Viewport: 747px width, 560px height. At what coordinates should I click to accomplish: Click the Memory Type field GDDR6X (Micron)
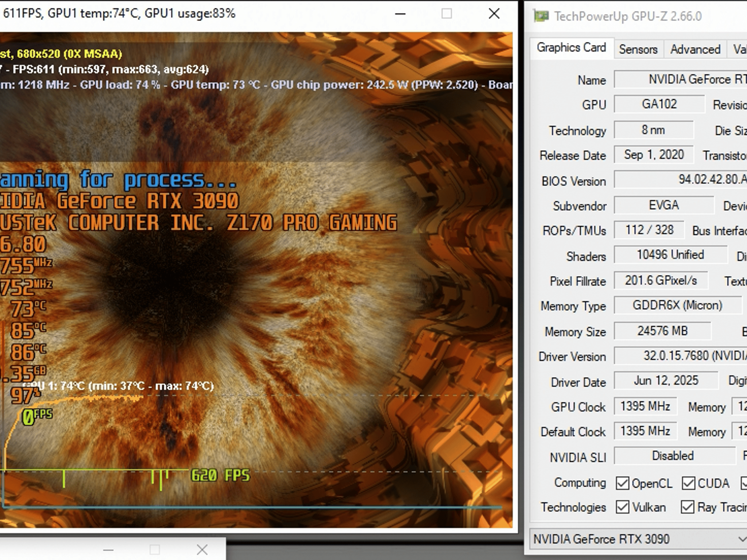point(678,305)
